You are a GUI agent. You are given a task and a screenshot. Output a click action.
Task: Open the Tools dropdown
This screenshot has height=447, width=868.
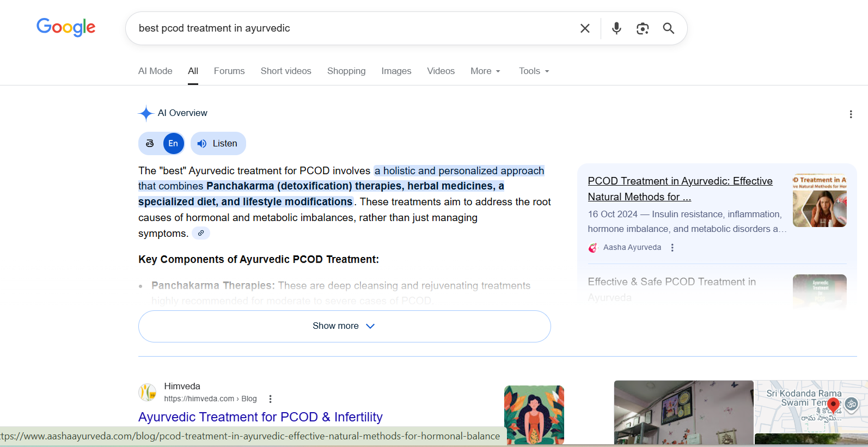tap(534, 71)
